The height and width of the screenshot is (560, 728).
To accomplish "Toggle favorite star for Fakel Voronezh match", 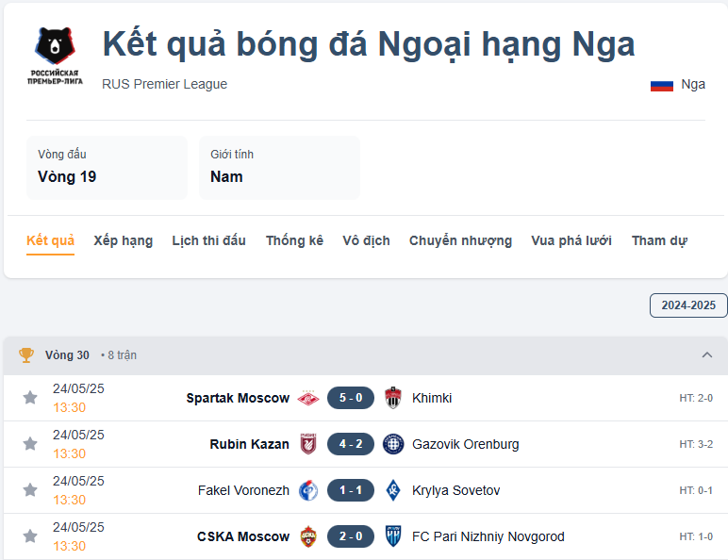I will coord(30,490).
